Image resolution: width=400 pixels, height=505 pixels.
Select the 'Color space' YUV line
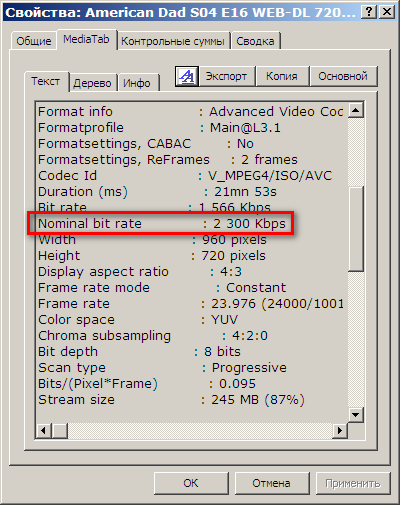tap(138, 320)
